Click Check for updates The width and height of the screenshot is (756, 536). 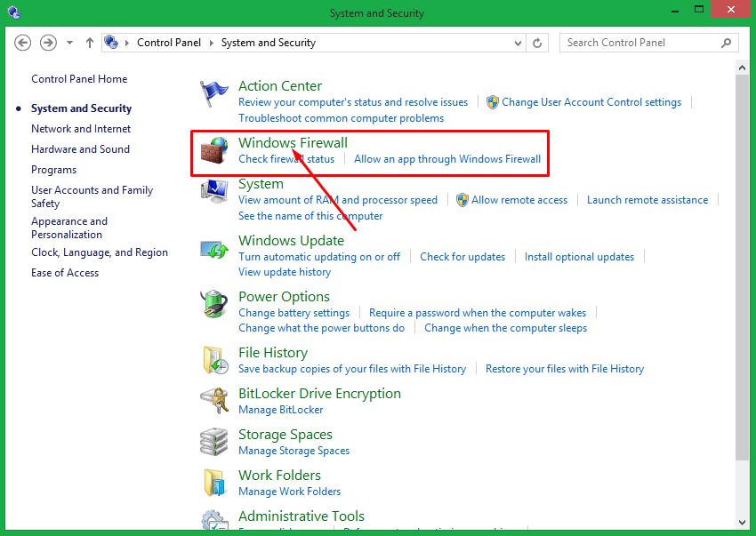(x=462, y=257)
